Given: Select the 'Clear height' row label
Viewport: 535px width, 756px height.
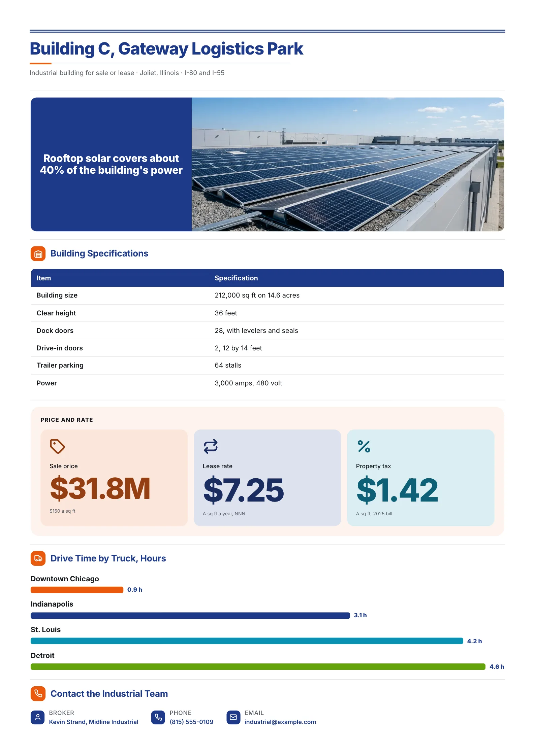Looking at the screenshot, I should pos(56,313).
